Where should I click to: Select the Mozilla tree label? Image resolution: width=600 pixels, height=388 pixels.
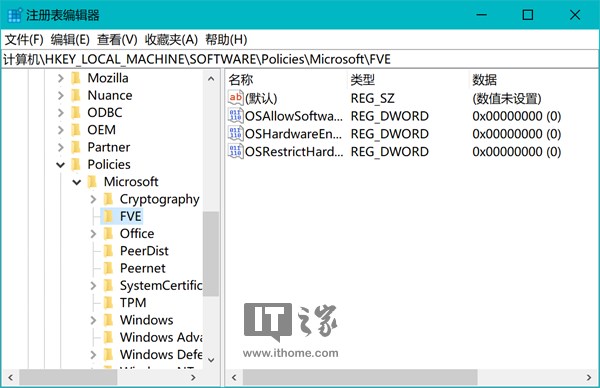click(x=108, y=78)
